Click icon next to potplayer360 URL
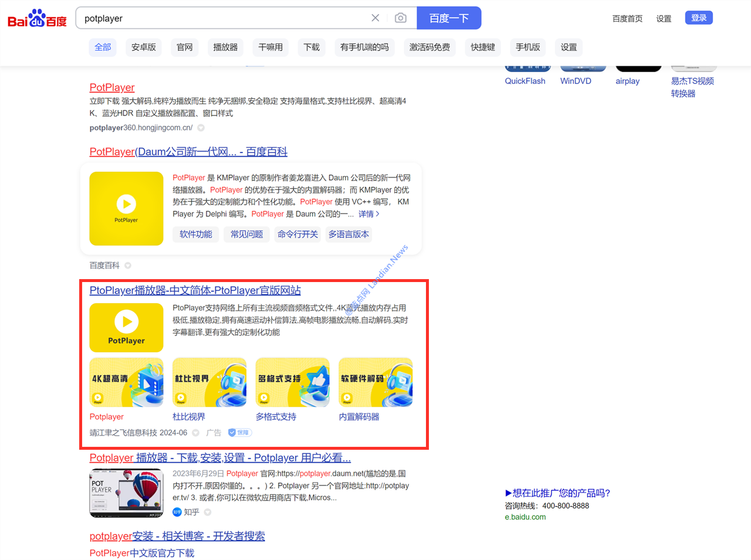Screen dimensions: 751x560 pos(201,128)
